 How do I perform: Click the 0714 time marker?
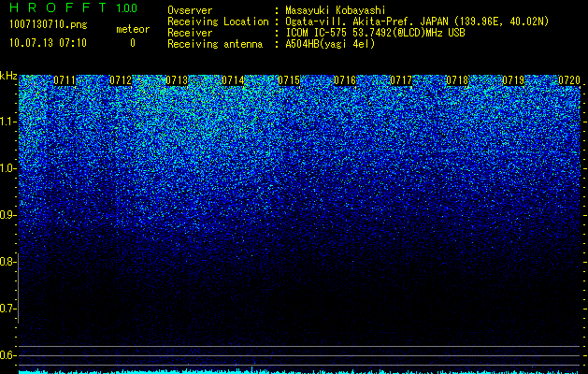tap(233, 80)
